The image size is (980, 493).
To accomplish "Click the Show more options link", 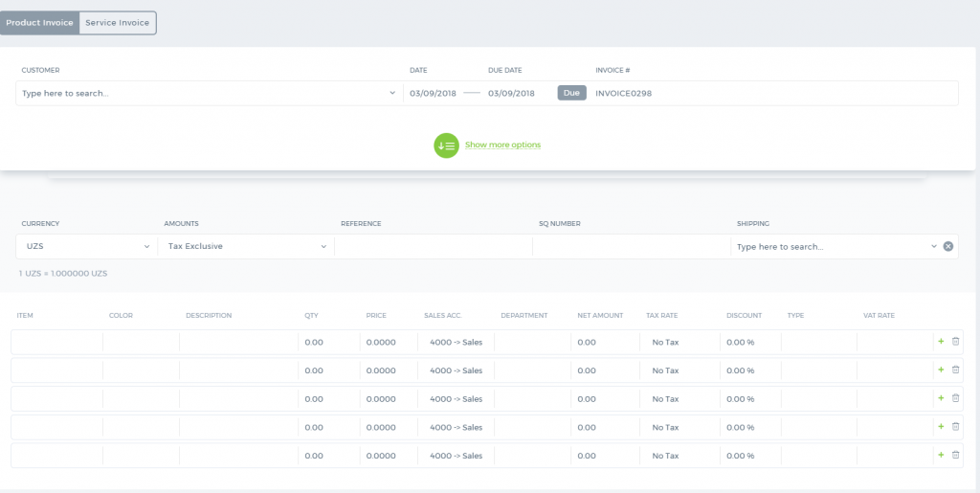I will pyautogui.click(x=502, y=145).
